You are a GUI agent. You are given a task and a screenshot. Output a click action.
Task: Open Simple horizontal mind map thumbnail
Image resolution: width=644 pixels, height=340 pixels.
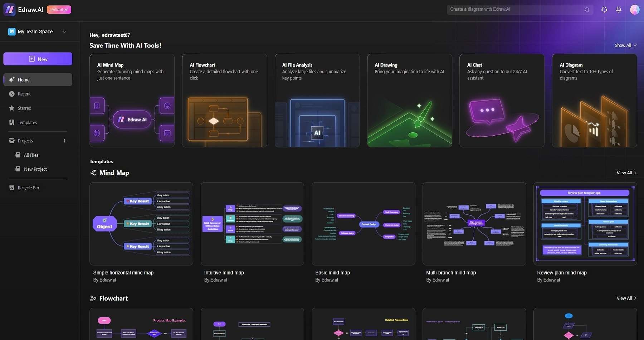tap(141, 224)
